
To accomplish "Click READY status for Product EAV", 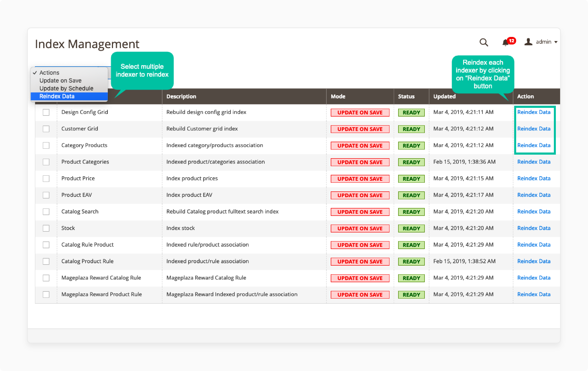I will click(x=411, y=195).
